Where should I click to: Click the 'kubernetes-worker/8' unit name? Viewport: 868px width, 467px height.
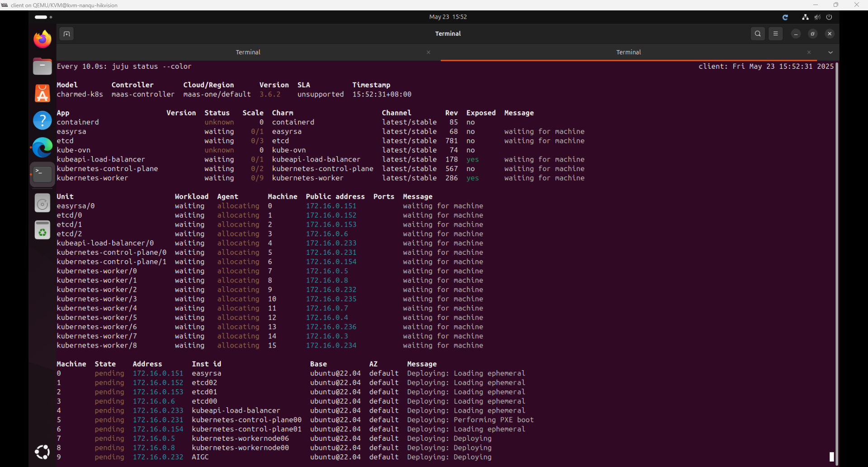click(97, 346)
